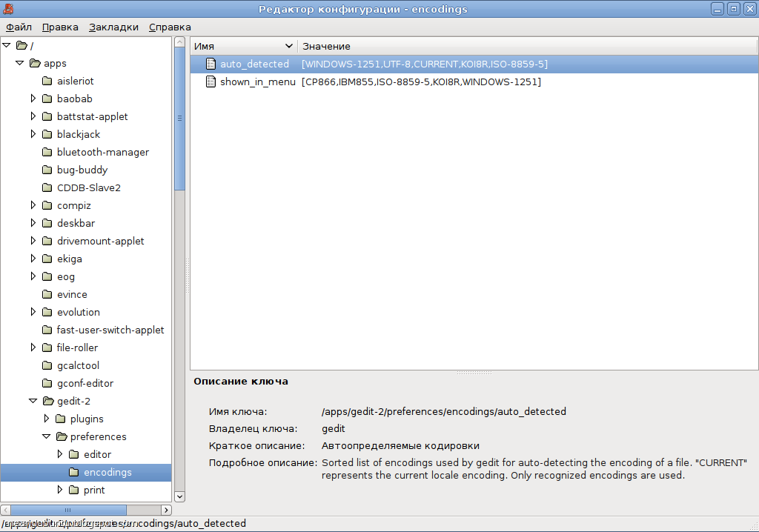
Task: Click the fast-user-switch-applet folder icon
Action: (x=47, y=330)
